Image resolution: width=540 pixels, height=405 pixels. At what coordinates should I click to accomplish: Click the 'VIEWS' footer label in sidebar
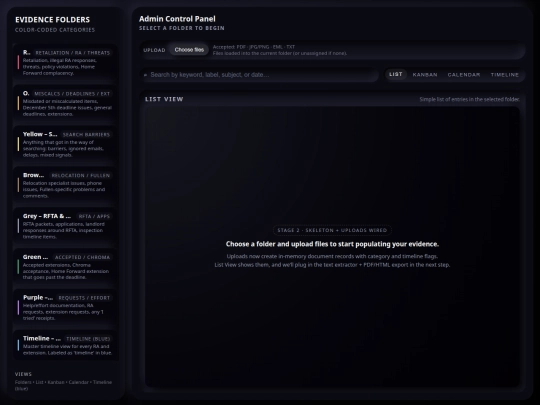click(x=23, y=374)
